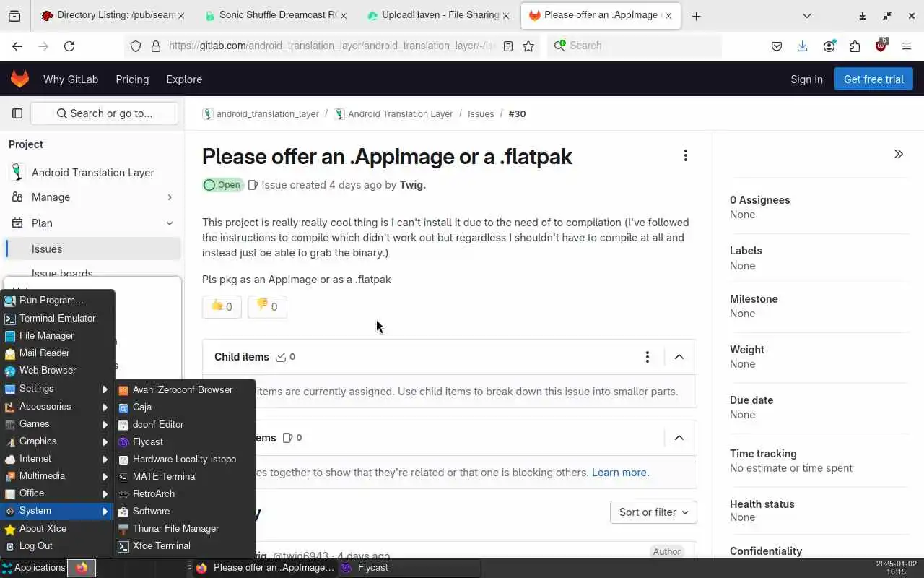
Task: Open Software from System submenu
Action: pos(185,511)
